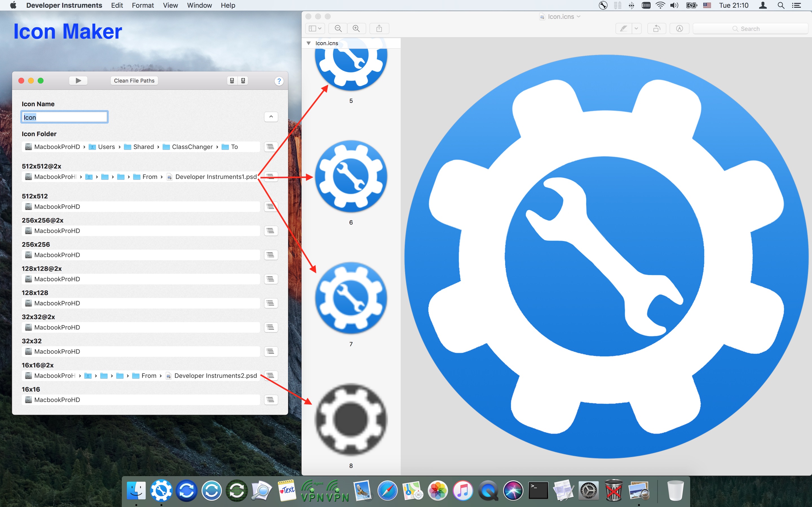Click the Developer Instruments1.psd path item
Image resolution: width=812 pixels, height=507 pixels.
216,177
